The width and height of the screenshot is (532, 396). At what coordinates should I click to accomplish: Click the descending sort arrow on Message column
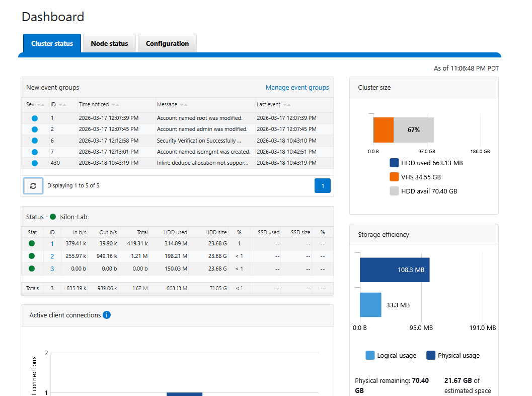pyautogui.click(x=181, y=104)
